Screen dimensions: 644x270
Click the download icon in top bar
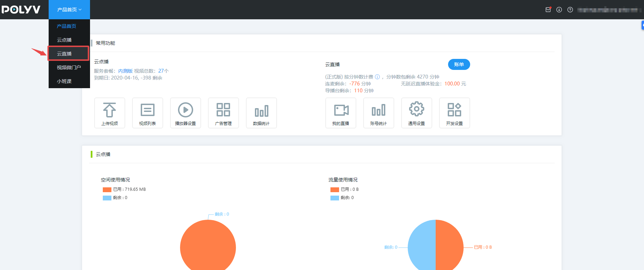(x=559, y=10)
